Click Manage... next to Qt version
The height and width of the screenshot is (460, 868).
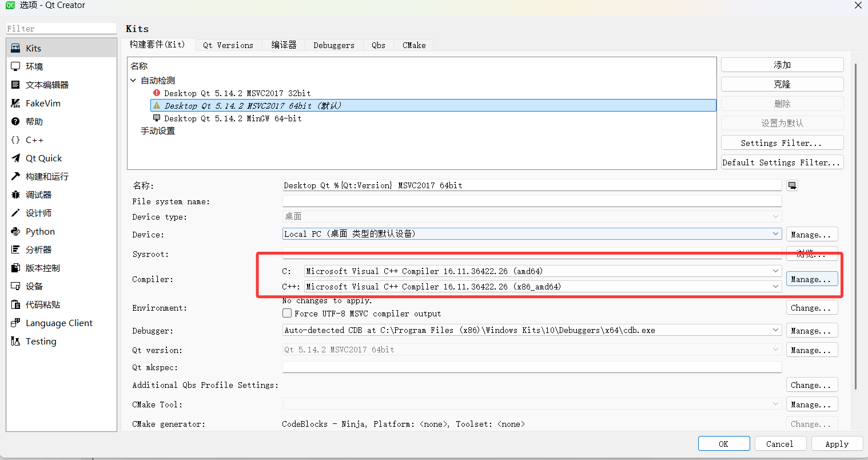tap(812, 350)
